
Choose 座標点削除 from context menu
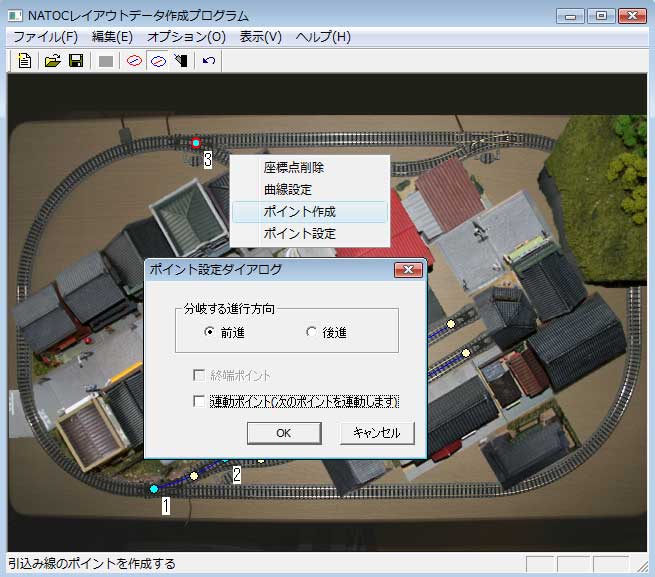[310, 168]
